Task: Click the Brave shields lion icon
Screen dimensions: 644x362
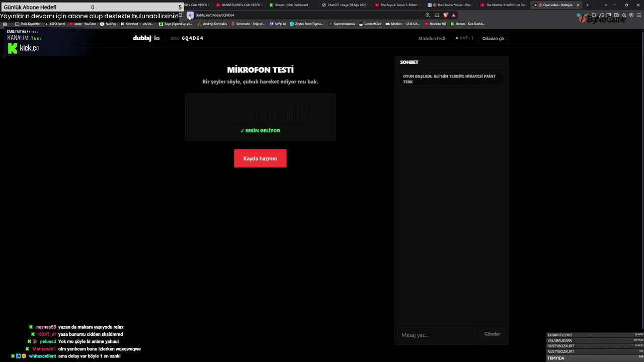Action: click(445, 15)
